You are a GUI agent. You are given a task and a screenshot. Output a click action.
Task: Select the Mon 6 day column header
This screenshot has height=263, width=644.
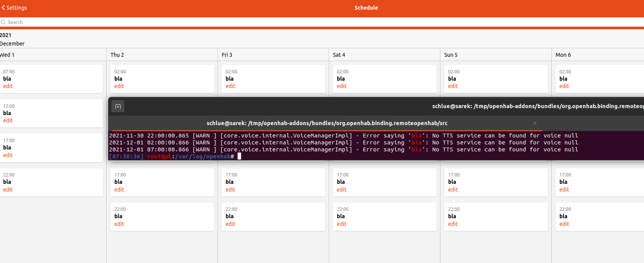(563, 55)
